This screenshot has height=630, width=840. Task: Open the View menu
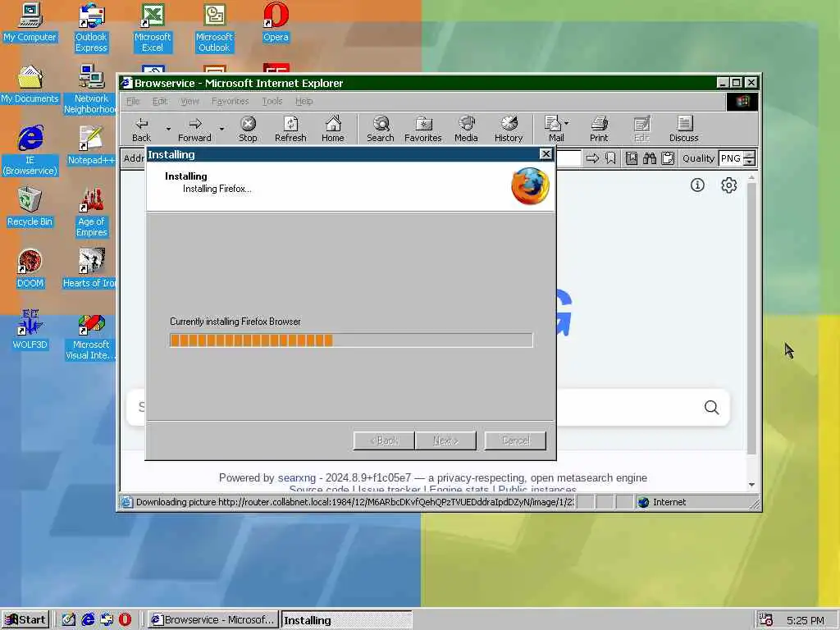tap(189, 101)
